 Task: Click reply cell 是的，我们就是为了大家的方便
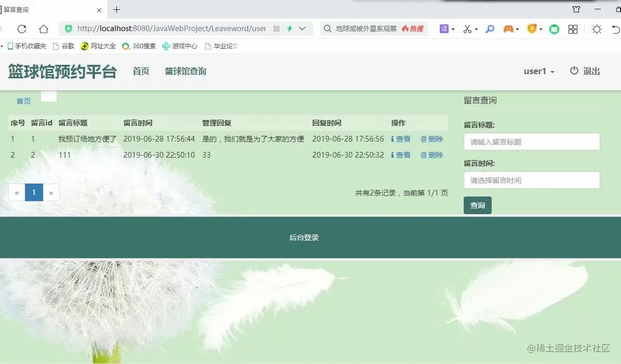(x=253, y=139)
